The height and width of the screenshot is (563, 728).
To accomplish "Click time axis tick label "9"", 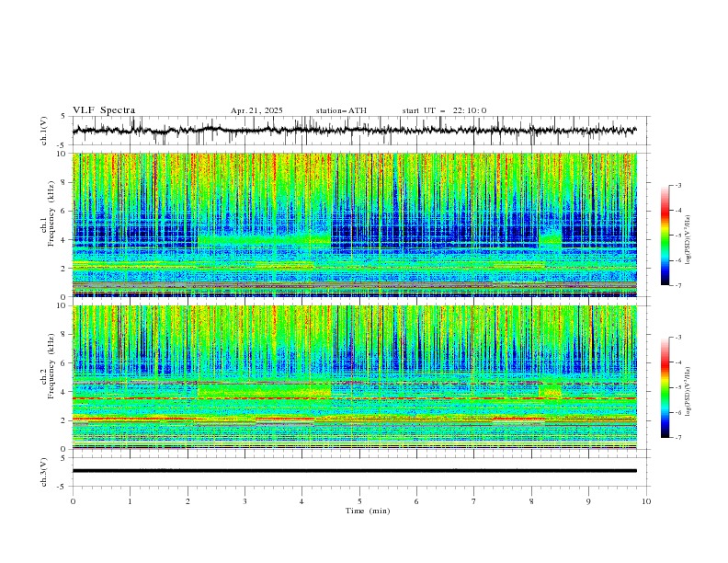I will pyautogui.click(x=588, y=501).
